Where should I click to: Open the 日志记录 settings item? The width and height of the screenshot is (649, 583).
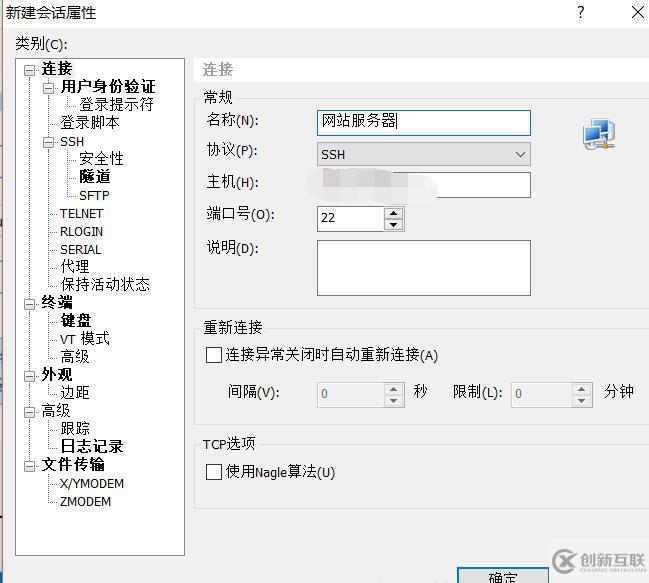pyautogui.click(x=92, y=446)
